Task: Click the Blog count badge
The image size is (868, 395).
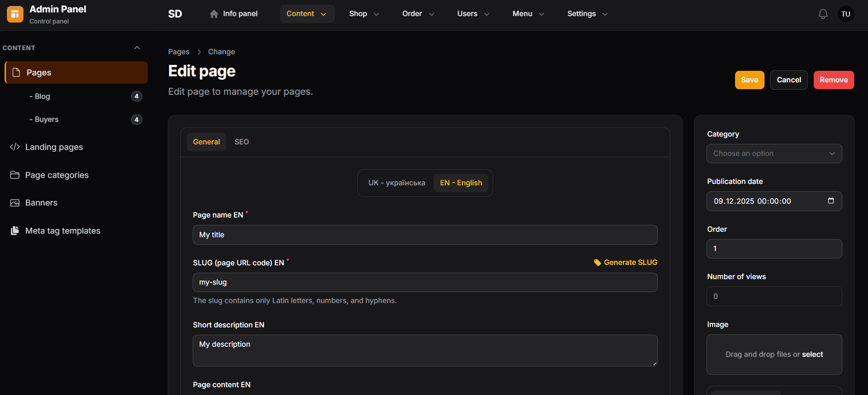Action: point(137,96)
